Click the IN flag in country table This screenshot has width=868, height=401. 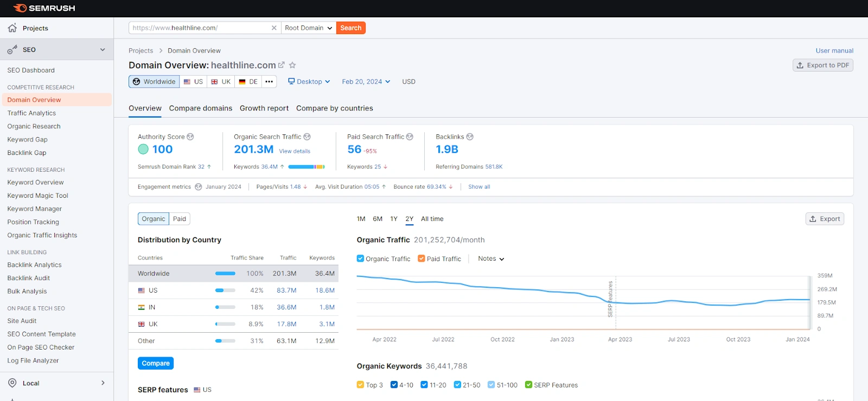142,307
